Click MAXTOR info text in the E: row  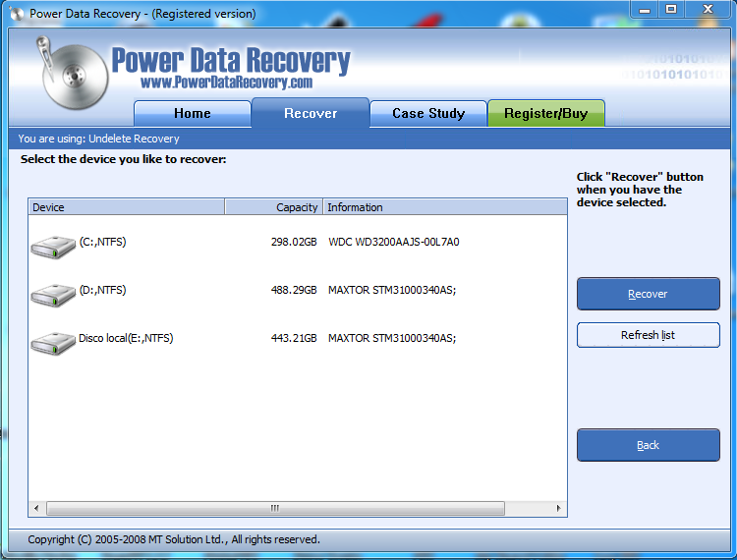[392, 338]
